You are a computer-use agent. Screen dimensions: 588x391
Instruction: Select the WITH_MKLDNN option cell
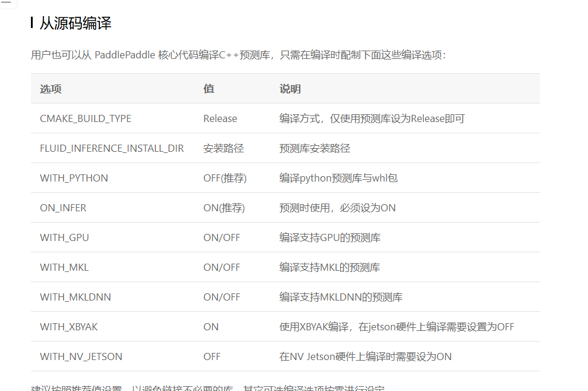pos(76,297)
